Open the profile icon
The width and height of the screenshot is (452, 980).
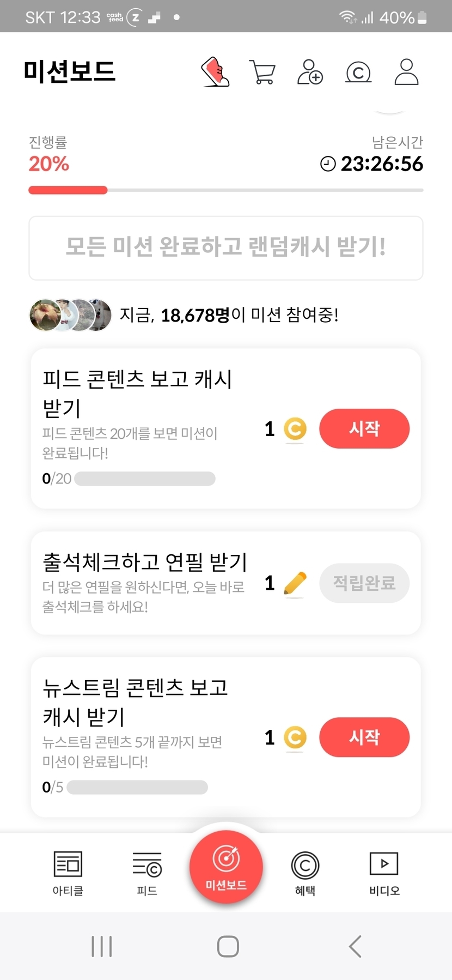(406, 72)
